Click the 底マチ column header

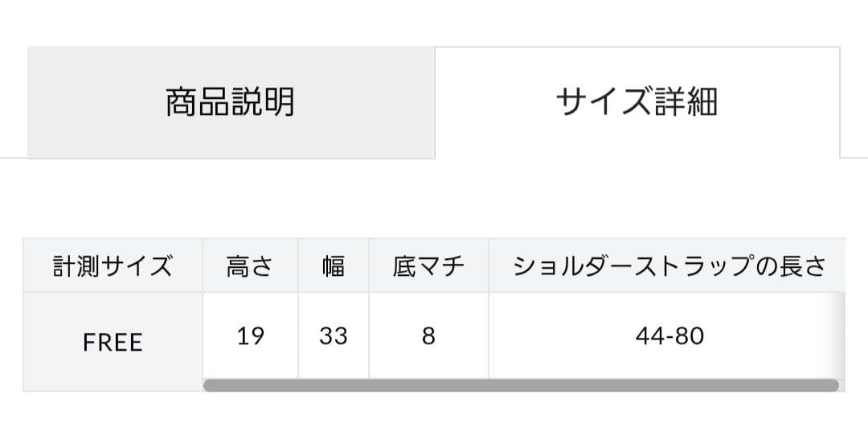tap(428, 265)
